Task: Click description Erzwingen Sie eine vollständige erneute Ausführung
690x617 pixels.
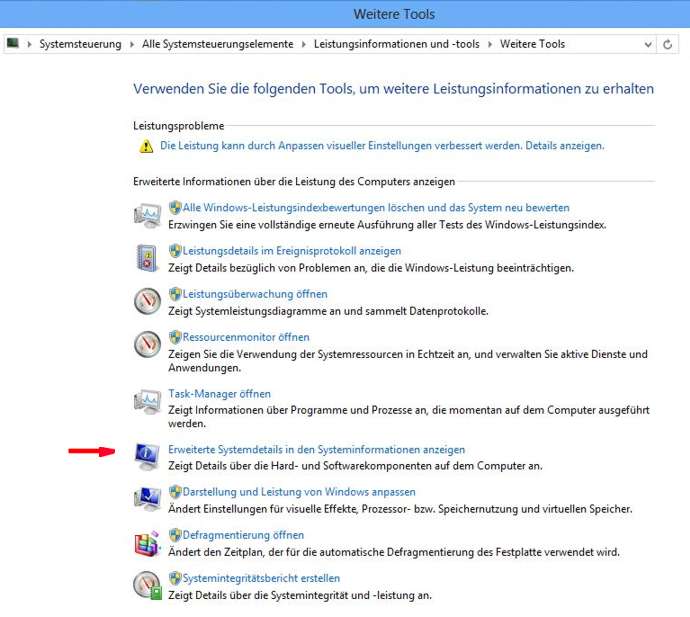Action: (387, 225)
